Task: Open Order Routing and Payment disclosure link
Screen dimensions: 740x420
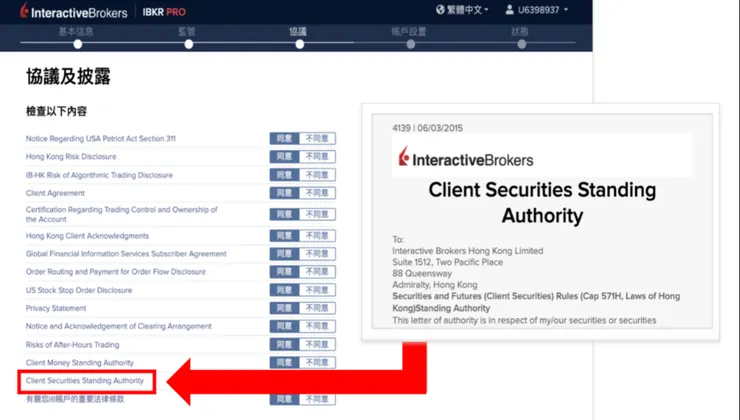Action: point(116,272)
